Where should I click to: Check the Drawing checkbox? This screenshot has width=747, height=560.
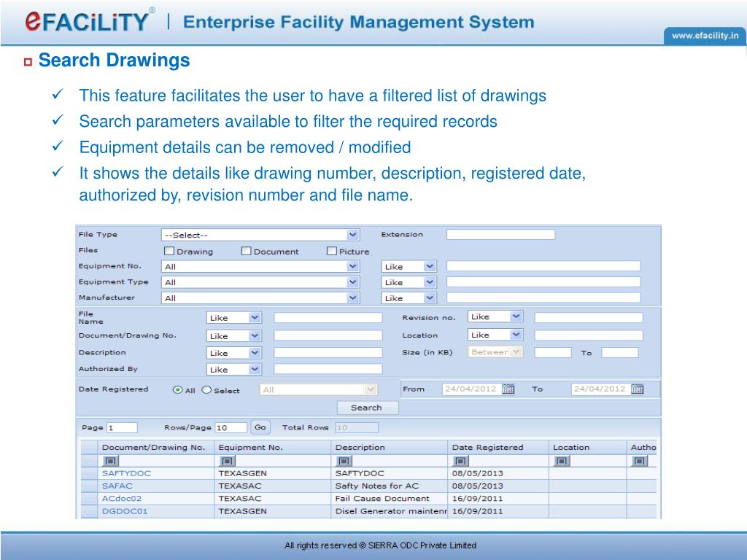(x=169, y=251)
